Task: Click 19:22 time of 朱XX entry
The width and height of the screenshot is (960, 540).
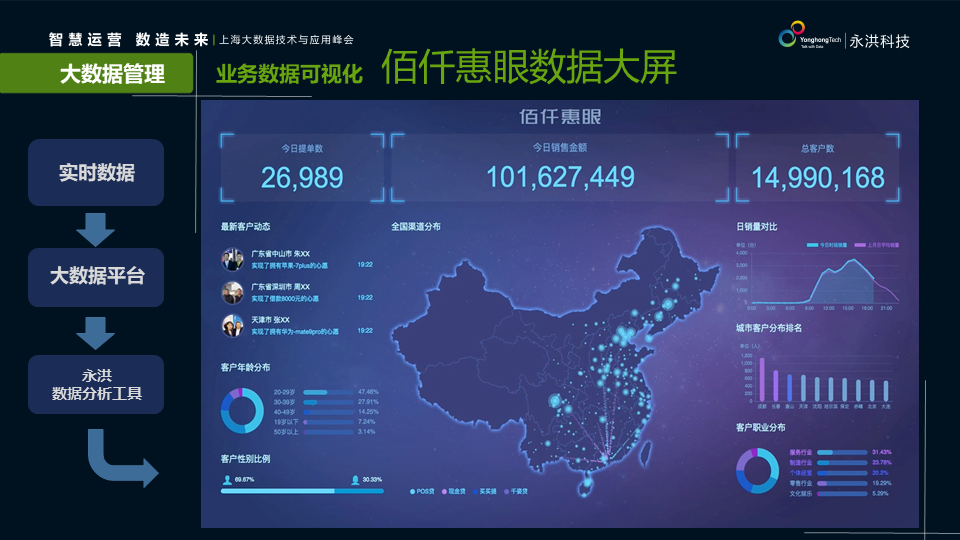Action: [365, 264]
